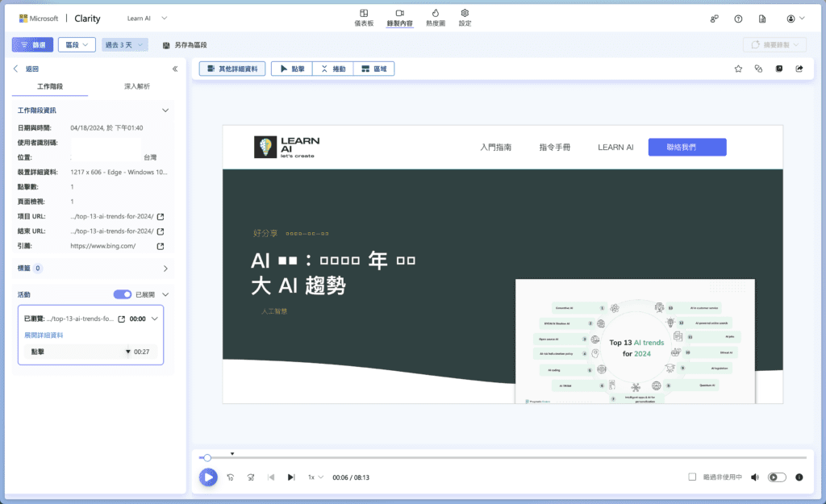Jump to the next page in recording
The height and width of the screenshot is (504, 826).
pos(291,477)
